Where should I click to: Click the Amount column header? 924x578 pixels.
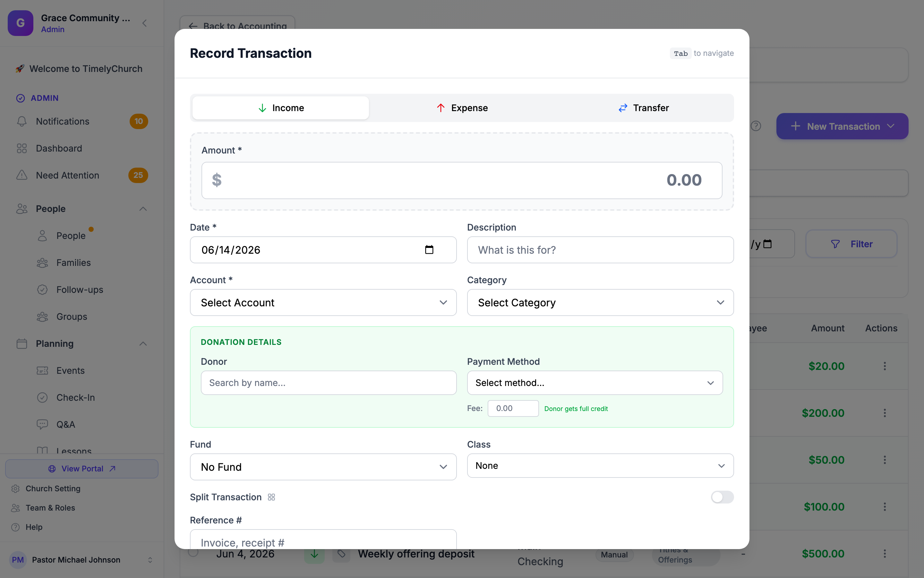coord(827,328)
